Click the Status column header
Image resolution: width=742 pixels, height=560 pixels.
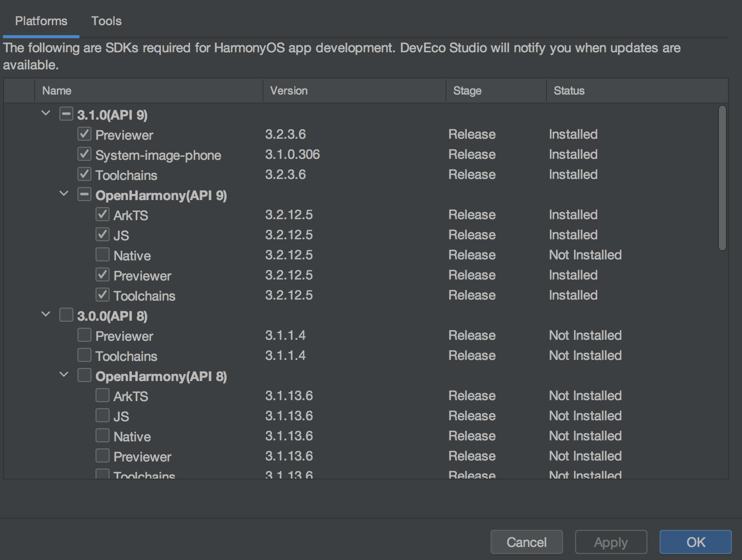637,90
